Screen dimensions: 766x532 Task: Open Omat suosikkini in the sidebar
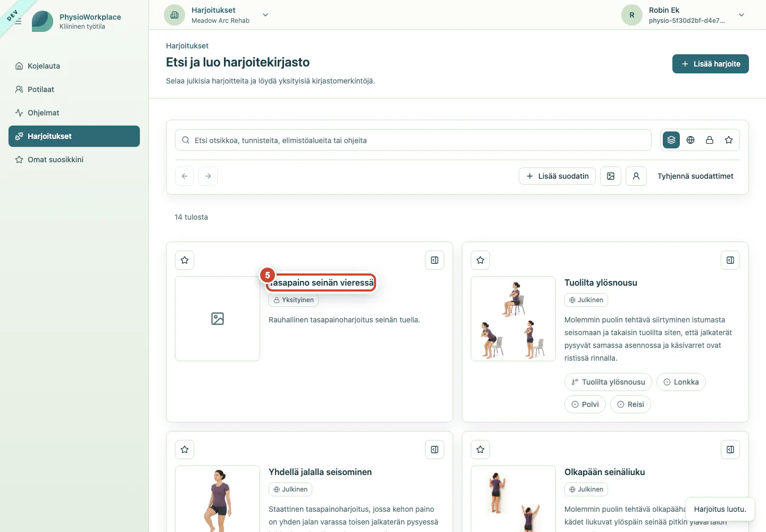pos(74,160)
